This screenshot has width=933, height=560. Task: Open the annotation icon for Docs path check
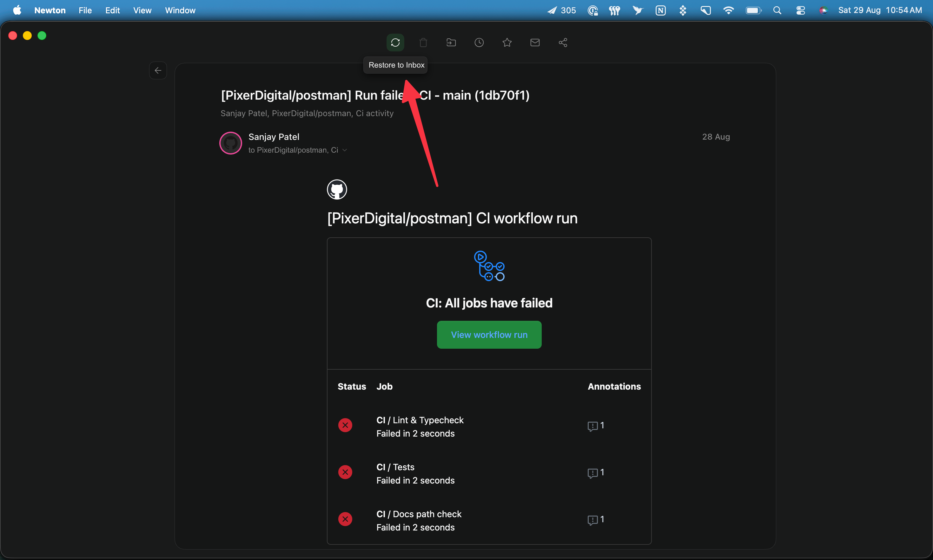pyautogui.click(x=592, y=520)
